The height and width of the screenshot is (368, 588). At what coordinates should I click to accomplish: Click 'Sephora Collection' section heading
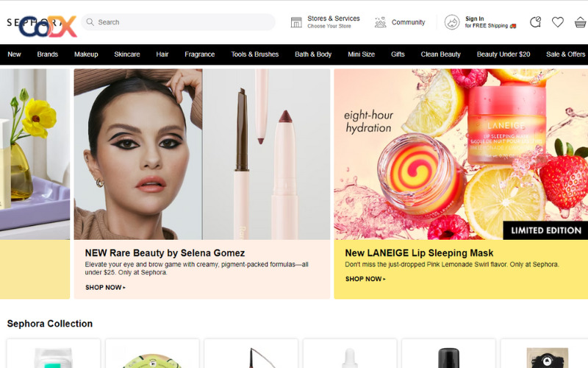(x=49, y=324)
